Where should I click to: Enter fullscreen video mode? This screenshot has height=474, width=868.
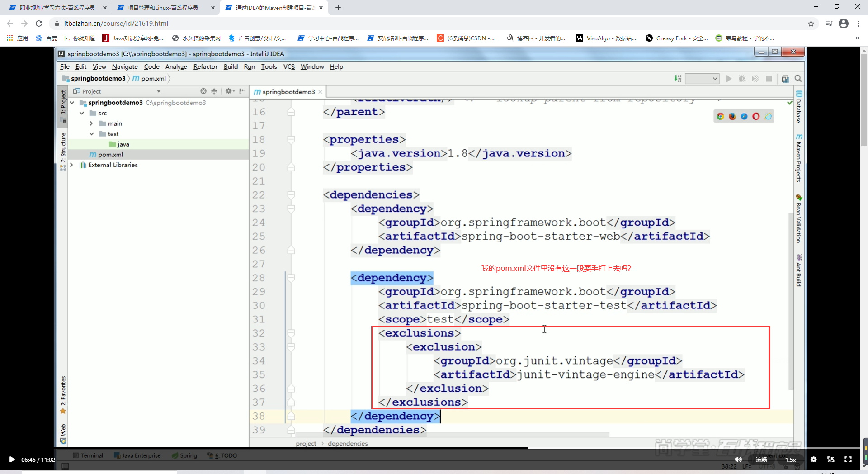[x=848, y=460]
